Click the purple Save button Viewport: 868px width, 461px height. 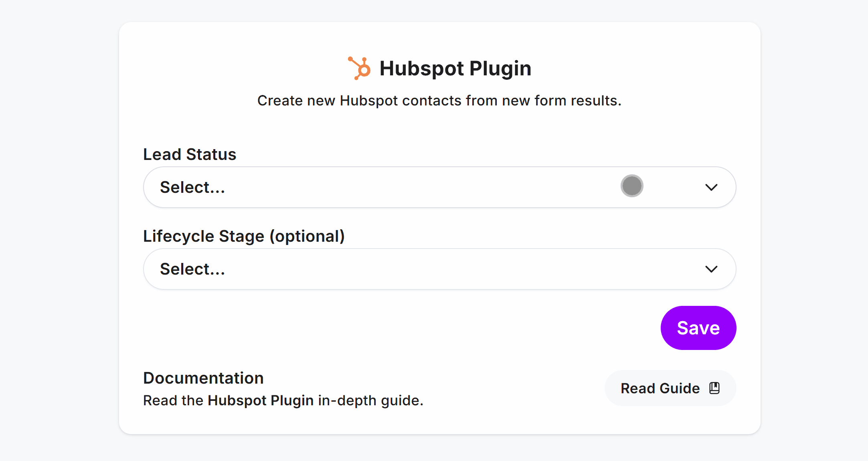(x=698, y=328)
